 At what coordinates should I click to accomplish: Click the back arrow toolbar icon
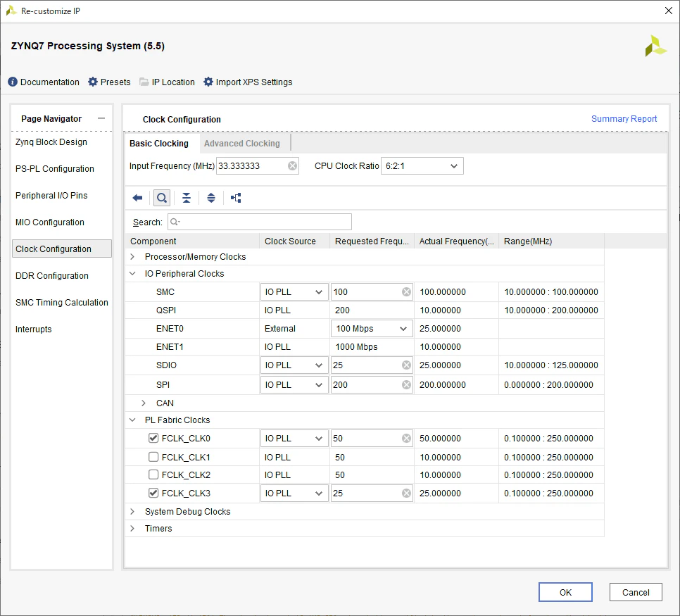coord(137,198)
